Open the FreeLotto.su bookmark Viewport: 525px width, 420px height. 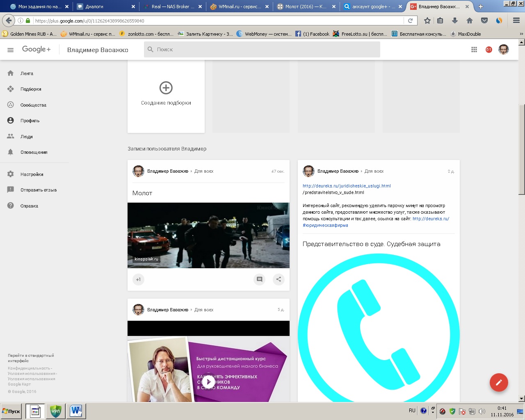coord(360,34)
